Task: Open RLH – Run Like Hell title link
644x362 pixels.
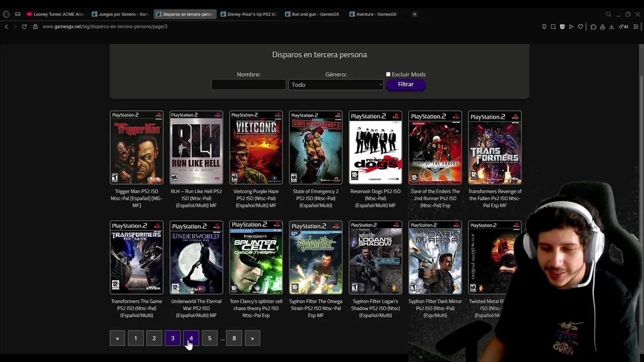Action: point(196,198)
